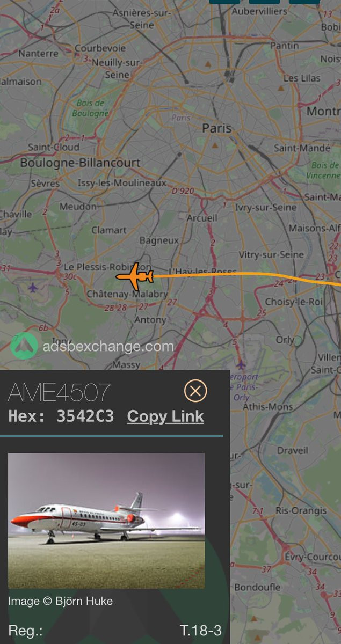Tap the rightmost teal button at top edge
The width and height of the screenshot is (341, 644).
[x=304, y=2]
